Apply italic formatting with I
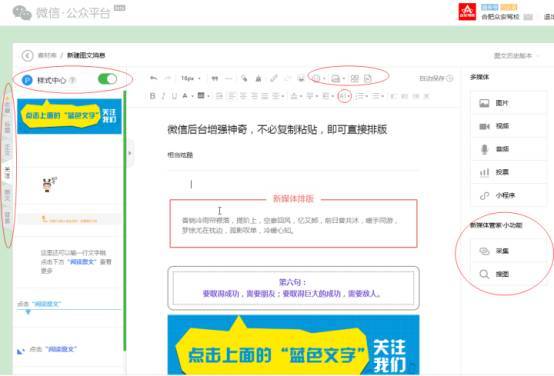Screen dimensions: 554x376 point(163,96)
